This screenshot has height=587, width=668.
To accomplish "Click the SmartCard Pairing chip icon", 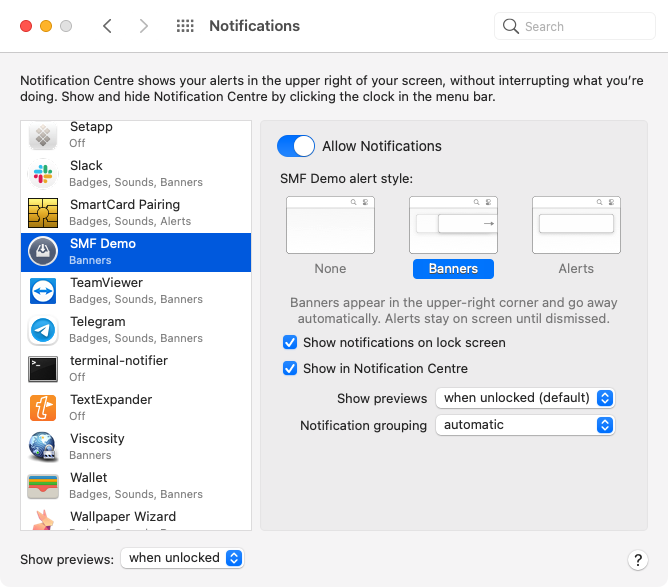I will click(x=43, y=213).
